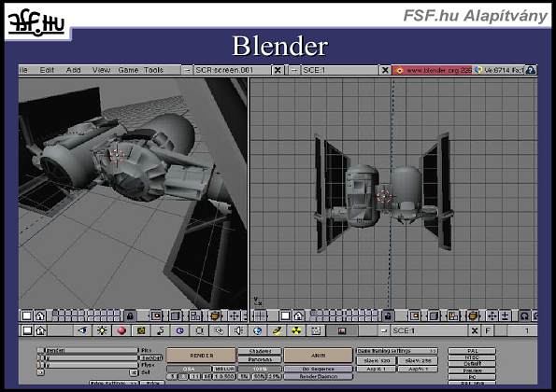This screenshot has height=392, width=556.
Task: Open the Lamp buttons (sun icon)
Action: pyautogui.click(x=102, y=330)
